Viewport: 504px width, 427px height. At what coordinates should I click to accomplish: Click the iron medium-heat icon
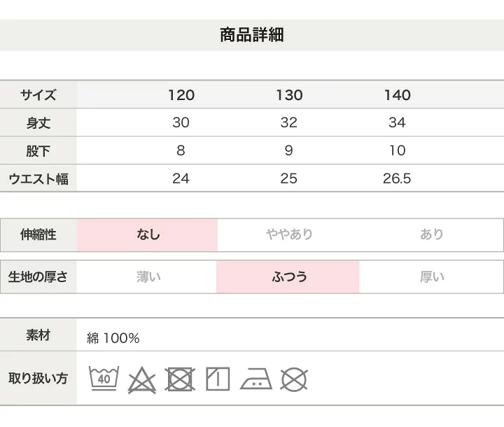256,379
